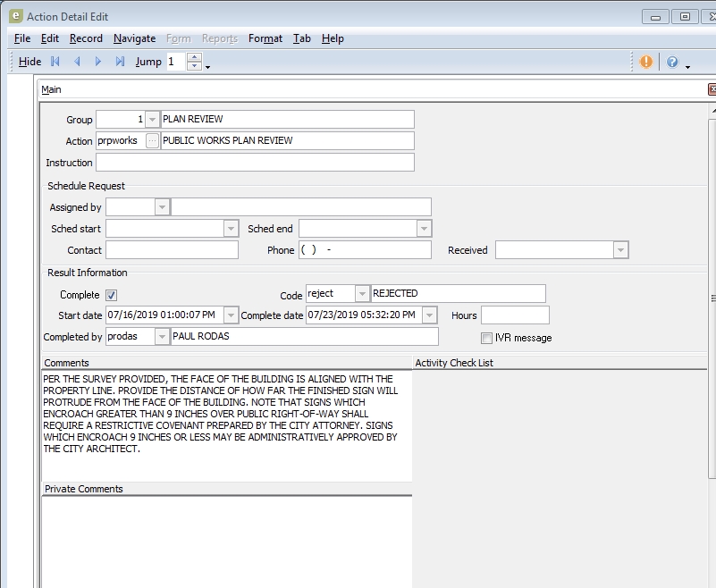Screen dimensions: 716x588
Task: Expand the Received dropdown
Action: [x=620, y=250]
